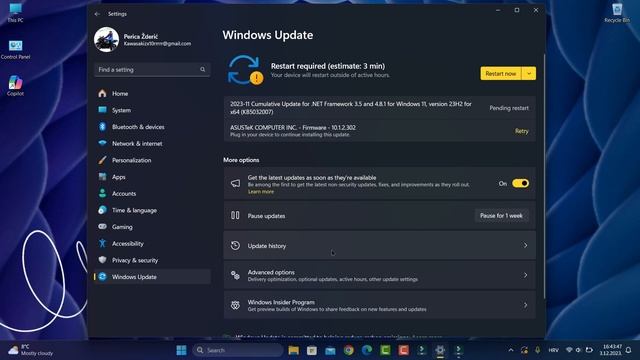Screen dimensions: 640x360
Task: Toggle get the latest updates switch
Action: pos(520,183)
